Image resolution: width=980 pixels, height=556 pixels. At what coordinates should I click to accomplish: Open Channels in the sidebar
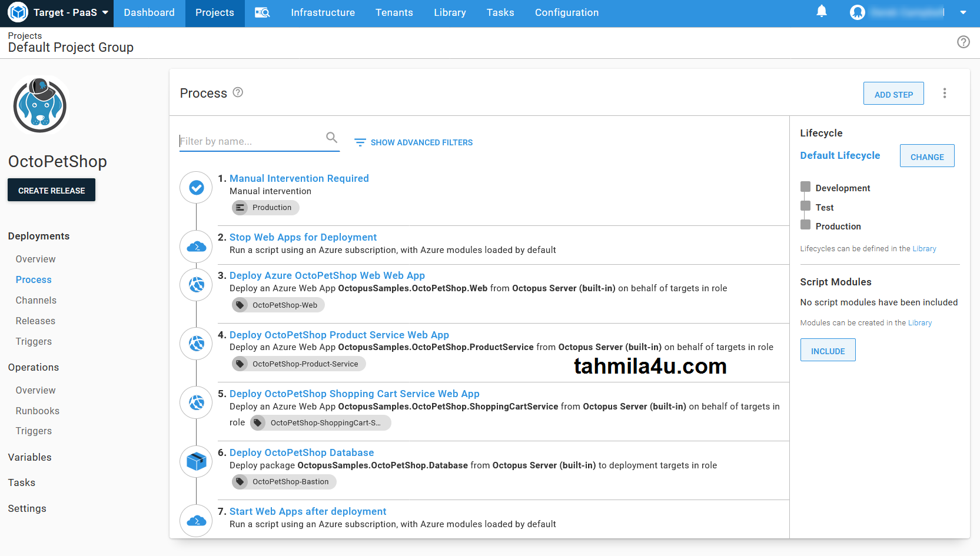pos(36,300)
